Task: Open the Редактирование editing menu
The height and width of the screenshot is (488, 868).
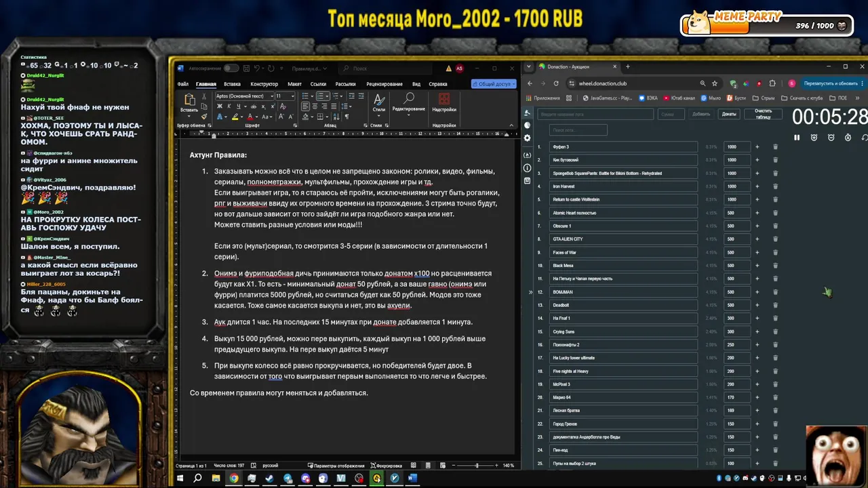Action: point(409,105)
